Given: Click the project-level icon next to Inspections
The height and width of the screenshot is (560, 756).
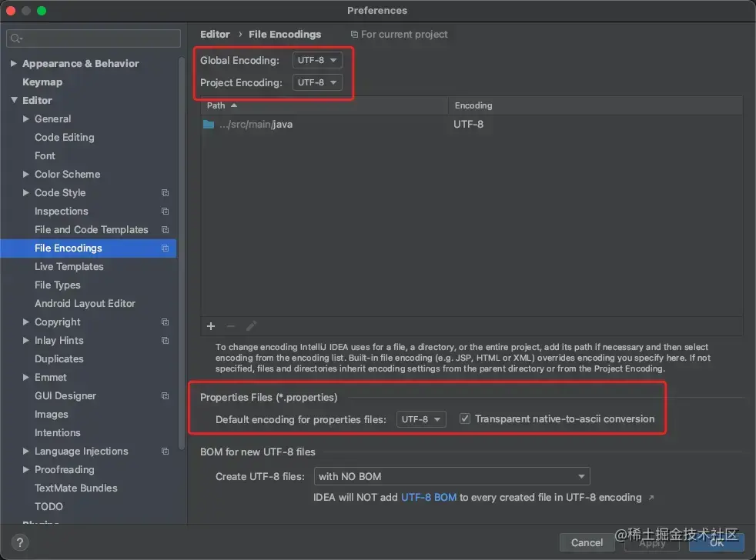Looking at the screenshot, I should (x=165, y=211).
